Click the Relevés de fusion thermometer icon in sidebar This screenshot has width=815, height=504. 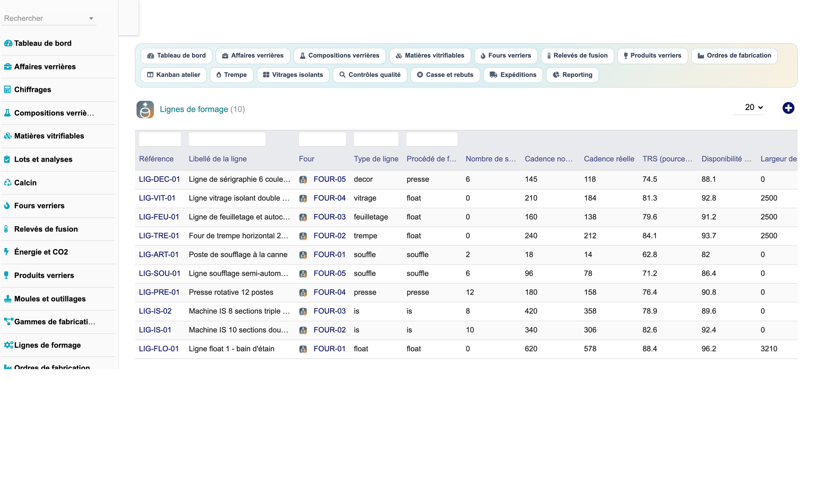pyautogui.click(x=6, y=229)
